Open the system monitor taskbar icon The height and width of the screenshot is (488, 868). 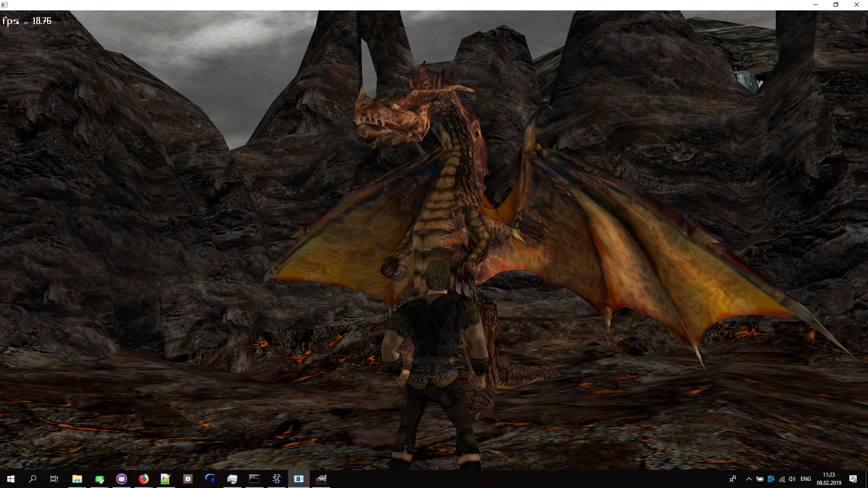pyautogui.click(x=232, y=479)
